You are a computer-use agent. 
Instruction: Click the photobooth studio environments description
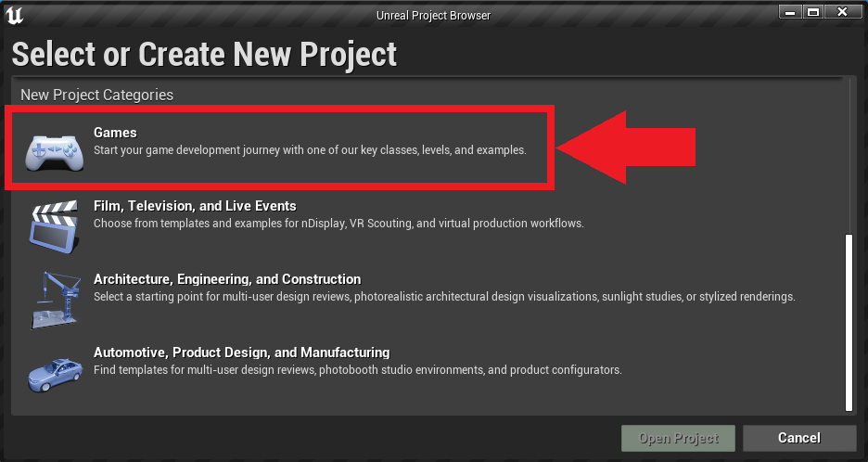358,369
